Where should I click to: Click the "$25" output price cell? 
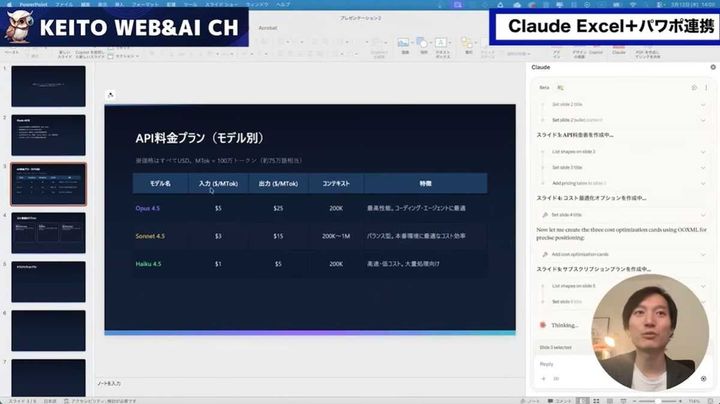tap(278, 208)
